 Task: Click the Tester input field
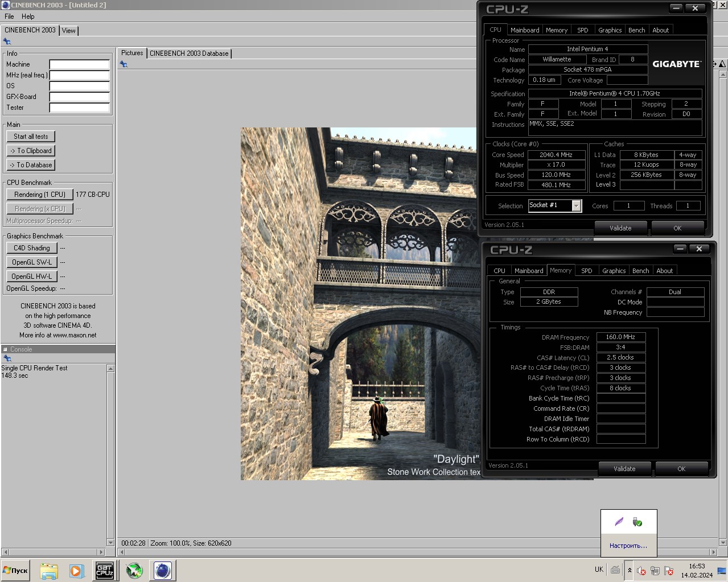click(79, 108)
